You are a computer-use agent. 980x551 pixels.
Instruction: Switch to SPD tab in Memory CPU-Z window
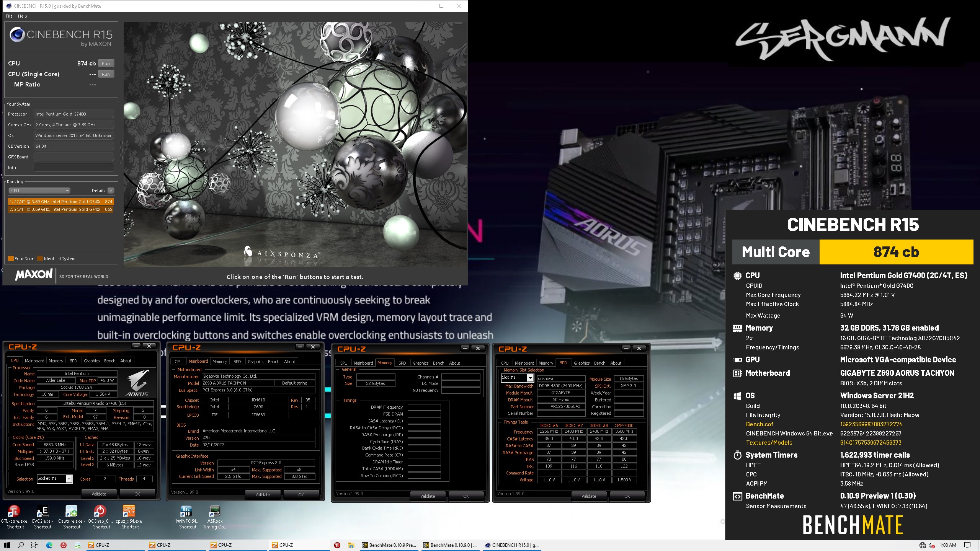pyautogui.click(x=402, y=363)
